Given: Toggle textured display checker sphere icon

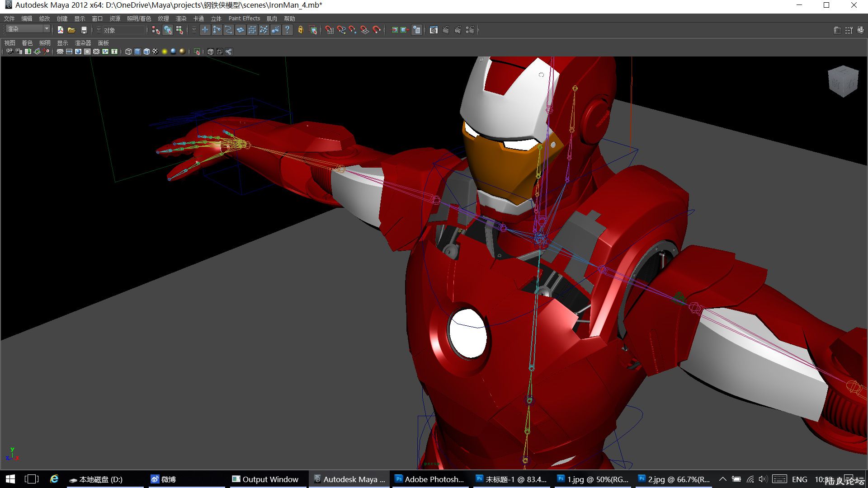Looking at the screenshot, I should [155, 52].
